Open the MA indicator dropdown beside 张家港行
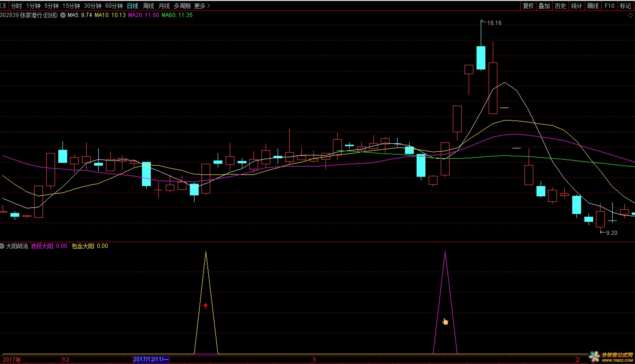This screenshot has width=635, height=364. pos(63,15)
